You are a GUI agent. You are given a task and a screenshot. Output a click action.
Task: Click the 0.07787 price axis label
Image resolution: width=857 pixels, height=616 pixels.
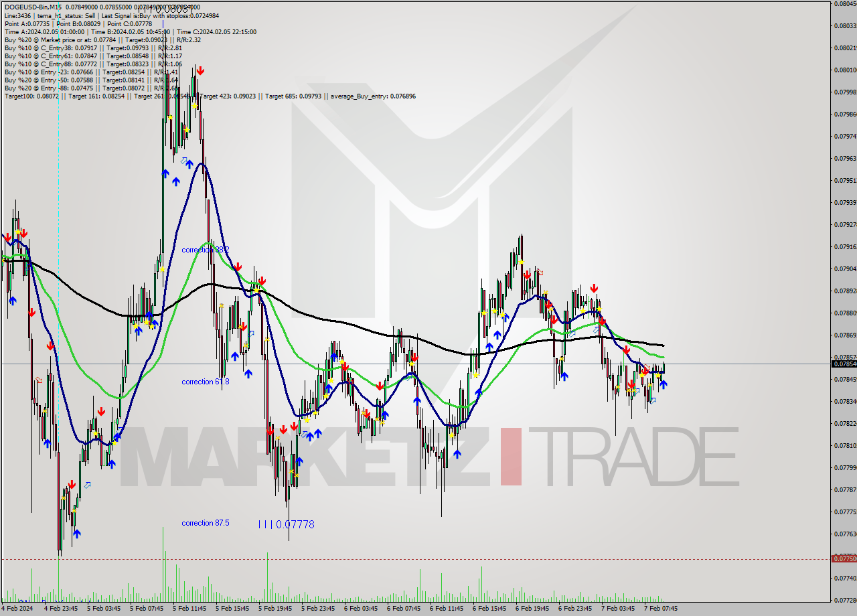tap(845, 489)
